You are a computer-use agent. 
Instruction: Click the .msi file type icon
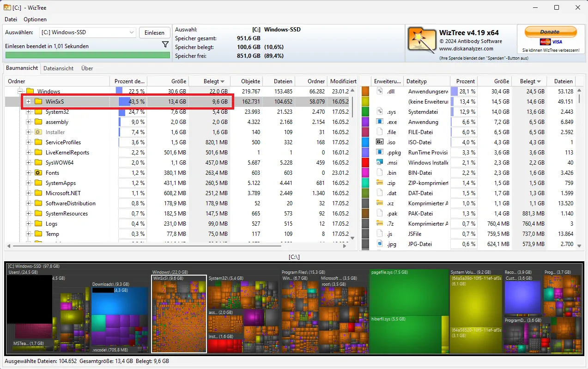pyautogui.click(x=380, y=163)
